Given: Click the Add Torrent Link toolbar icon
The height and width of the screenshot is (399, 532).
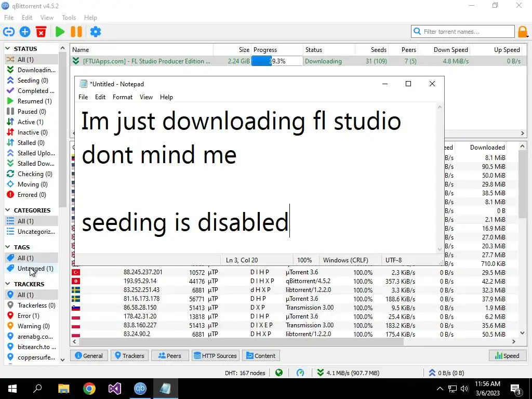Looking at the screenshot, I should [x=9, y=32].
